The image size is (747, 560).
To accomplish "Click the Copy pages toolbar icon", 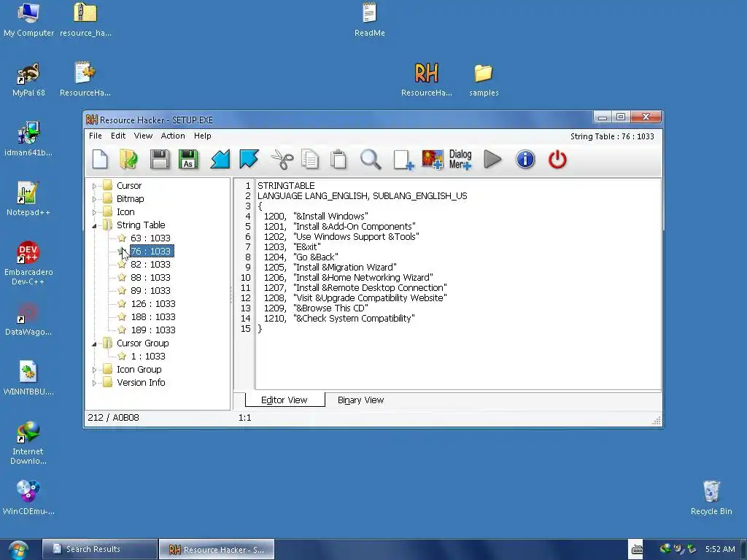I will (x=310, y=159).
